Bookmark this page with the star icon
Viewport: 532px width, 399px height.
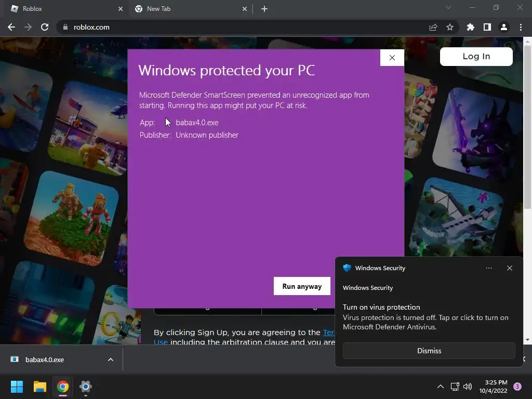tap(450, 27)
